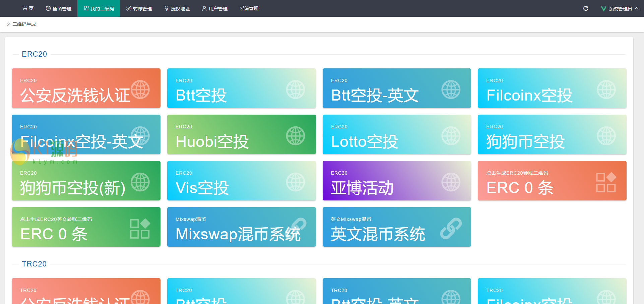Click the globe icon on 亚博活动 card

(x=451, y=182)
